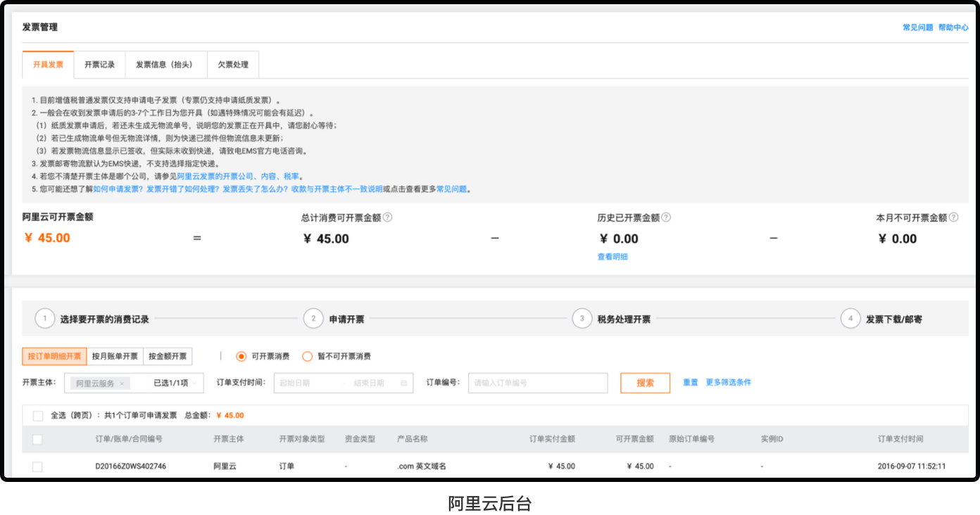
Task: Click the 订单支付时间 column header
Action: point(900,439)
